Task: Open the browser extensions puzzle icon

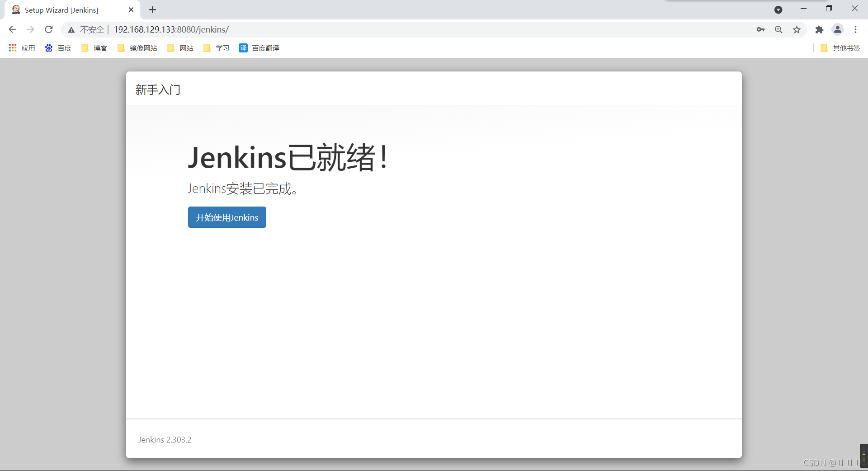Action: pyautogui.click(x=820, y=29)
